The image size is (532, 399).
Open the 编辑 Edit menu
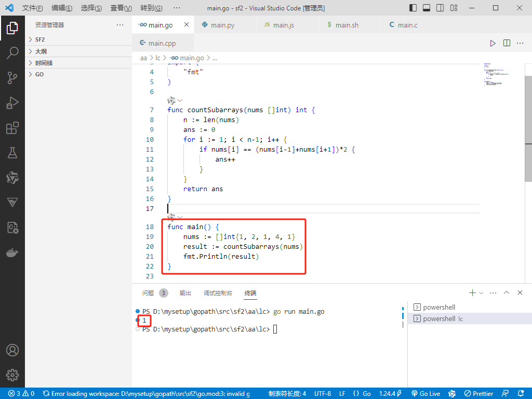62,8
